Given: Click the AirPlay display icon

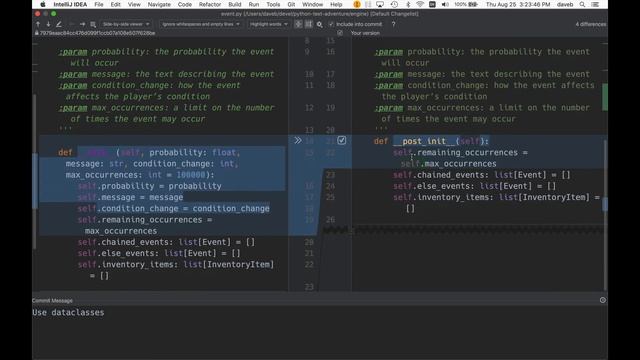Looking at the screenshot, I should tap(380, 4).
